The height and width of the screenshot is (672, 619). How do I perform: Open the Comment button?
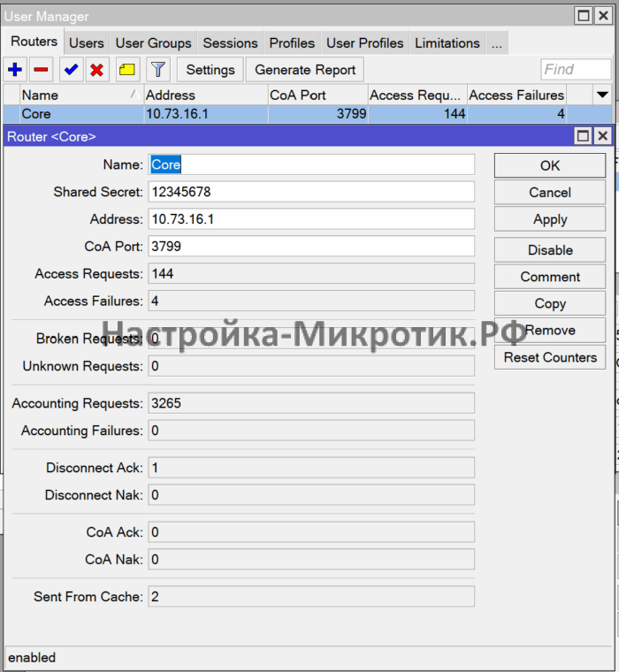coord(550,277)
